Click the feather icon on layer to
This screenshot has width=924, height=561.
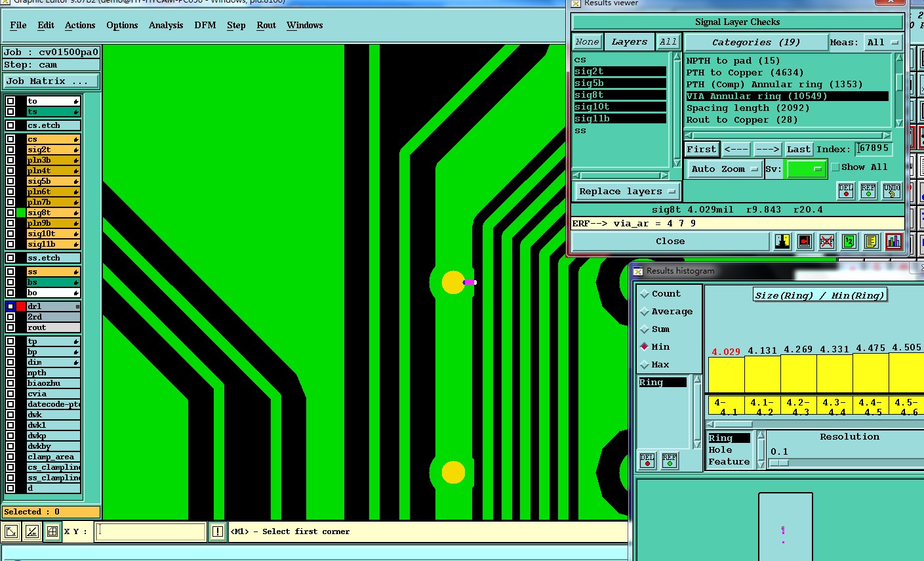(76, 102)
